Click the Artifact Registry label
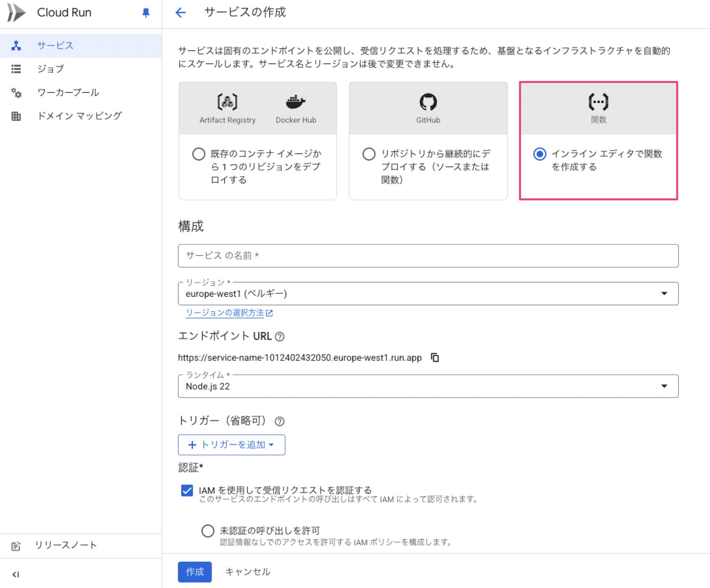The width and height of the screenshot is (710, 588). [227, 120]
